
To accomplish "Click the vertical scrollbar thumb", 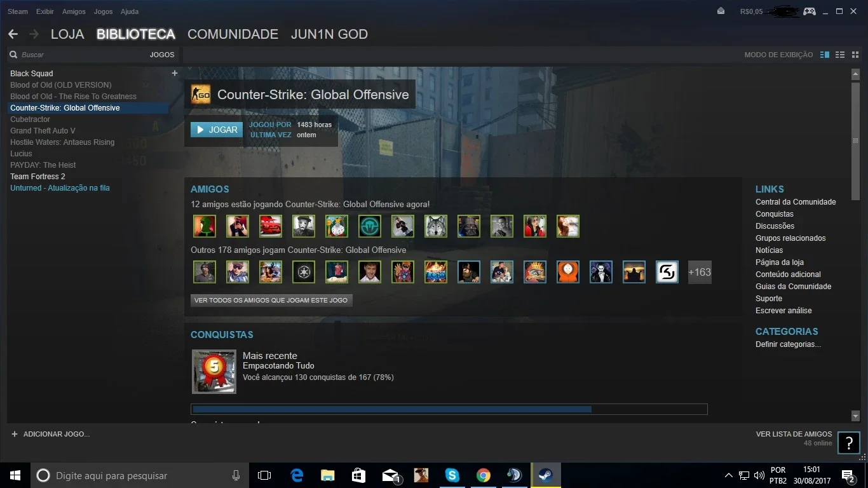I will click(855, 141).
